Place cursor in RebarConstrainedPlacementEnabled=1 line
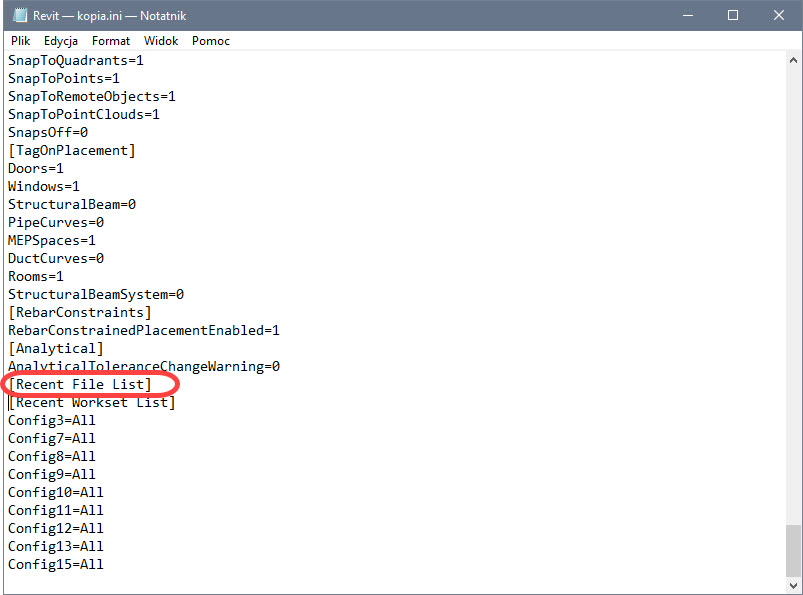Viewport: 803px width, 595px height. tap(143, 331)
